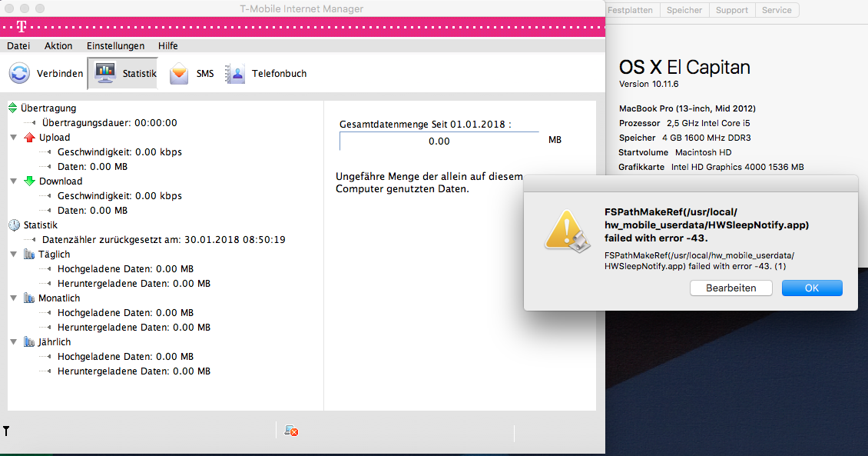Viewport: 868px width, 456px height.
Task: Click the Startvolume Macintosh HD text
Action: [674, 151]
